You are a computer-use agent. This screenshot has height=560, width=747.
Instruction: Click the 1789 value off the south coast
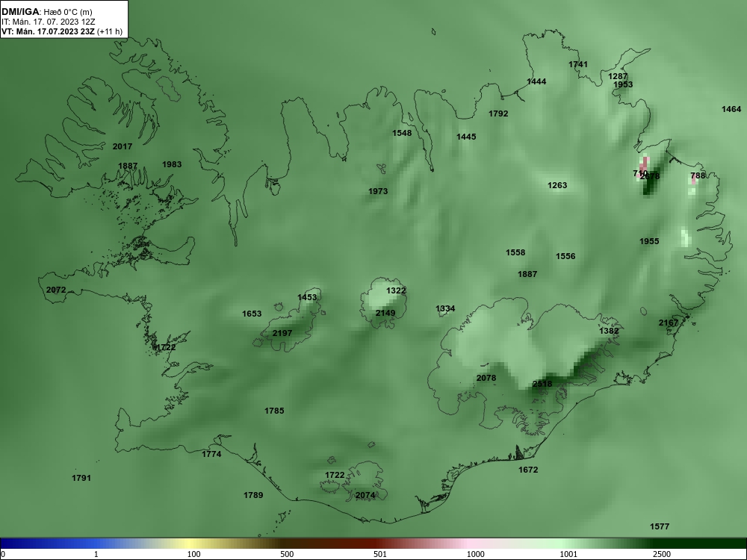(x=253, y=495)
